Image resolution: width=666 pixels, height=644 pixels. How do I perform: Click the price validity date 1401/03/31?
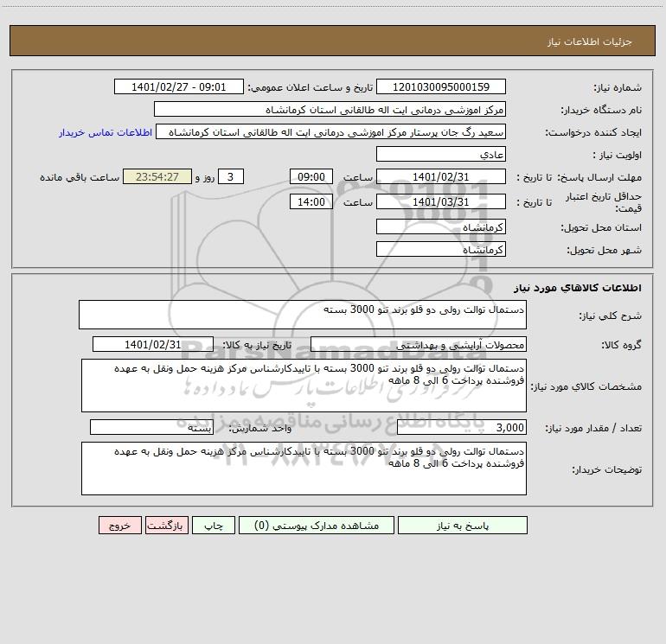tap(441, 201)
